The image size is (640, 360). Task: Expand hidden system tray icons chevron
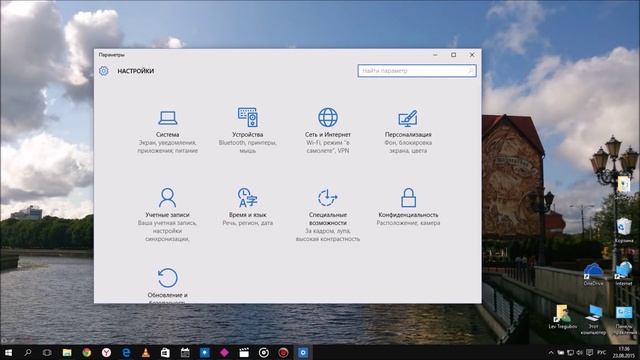[x=551, y=352]
